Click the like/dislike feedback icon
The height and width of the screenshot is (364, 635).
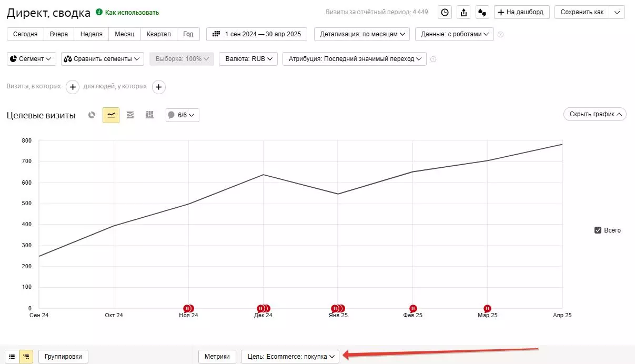click(x=482, y=12)
